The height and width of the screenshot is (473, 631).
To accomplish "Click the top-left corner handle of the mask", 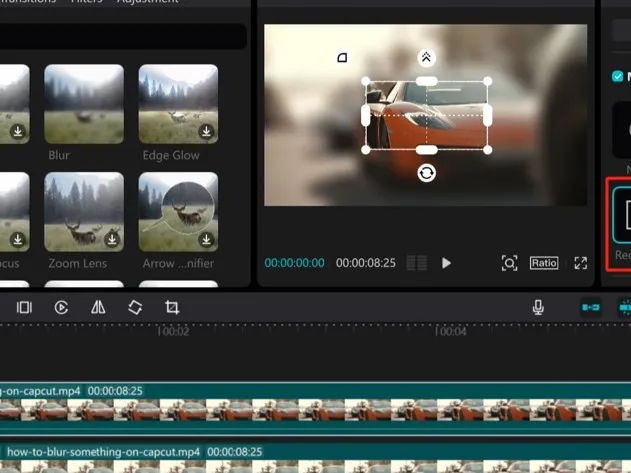I will coord(366,81).
